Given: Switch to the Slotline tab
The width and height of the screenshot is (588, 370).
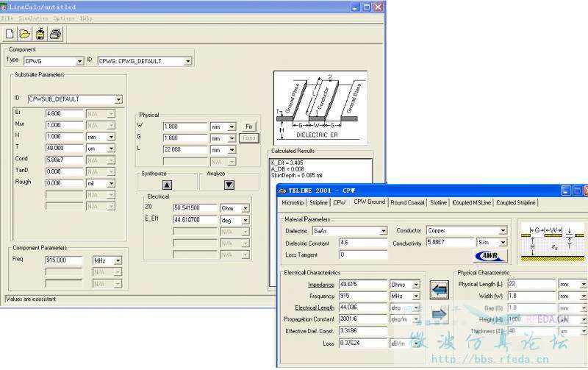Looking at the screenshot, I should pos(438,202).
